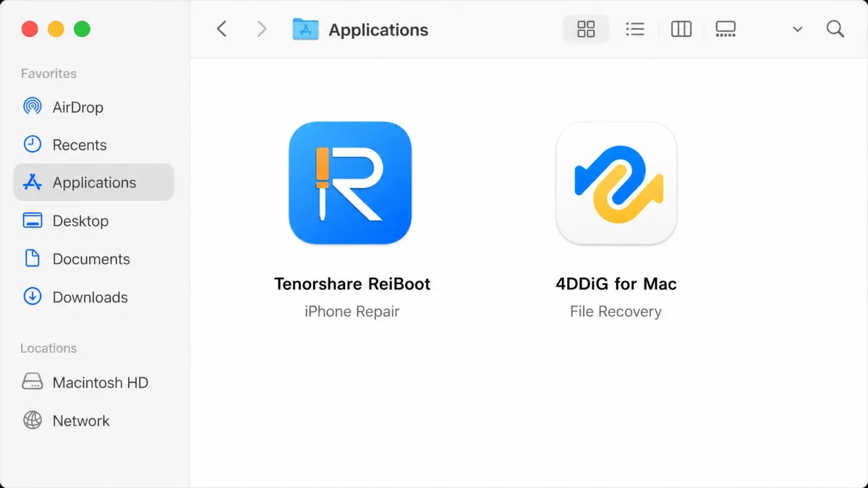Click the File Recovery subtitle
Viewport: 868px width, 488px height.
pyautogui.click(x=616, y=312)
